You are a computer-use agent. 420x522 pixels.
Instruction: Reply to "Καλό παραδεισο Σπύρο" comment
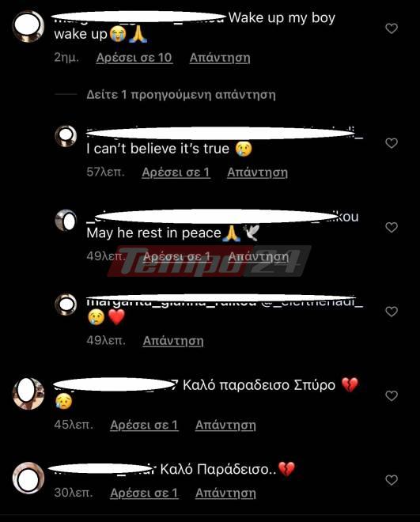[225, 426]
